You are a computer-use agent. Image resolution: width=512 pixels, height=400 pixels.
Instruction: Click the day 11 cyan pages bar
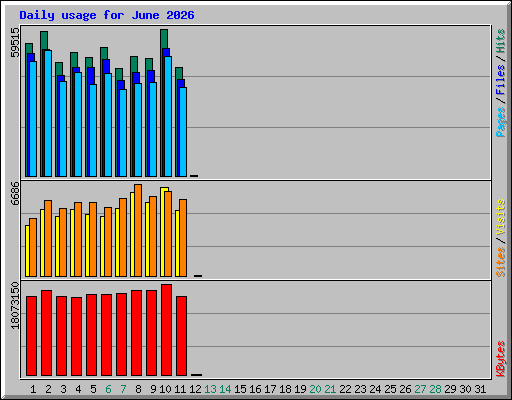183,132
